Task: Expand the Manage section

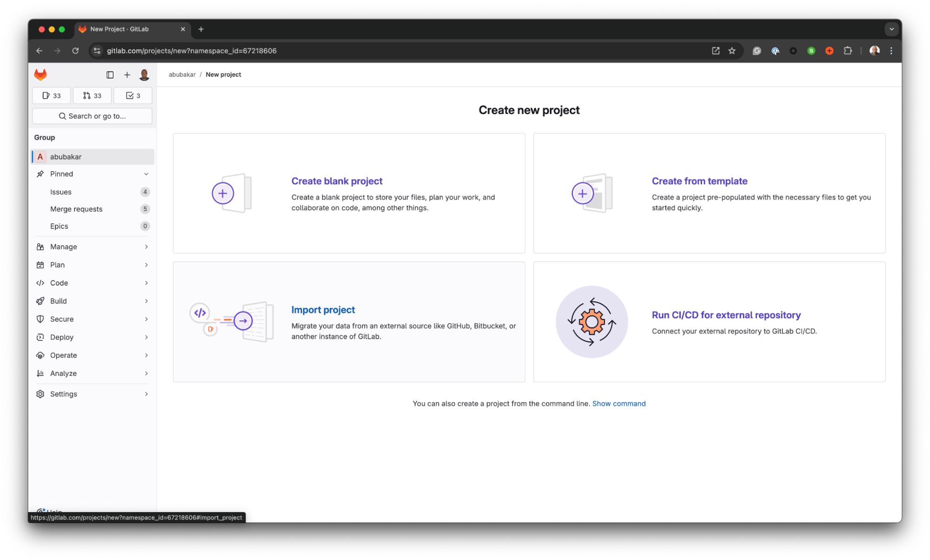Action: pos(93,247)
